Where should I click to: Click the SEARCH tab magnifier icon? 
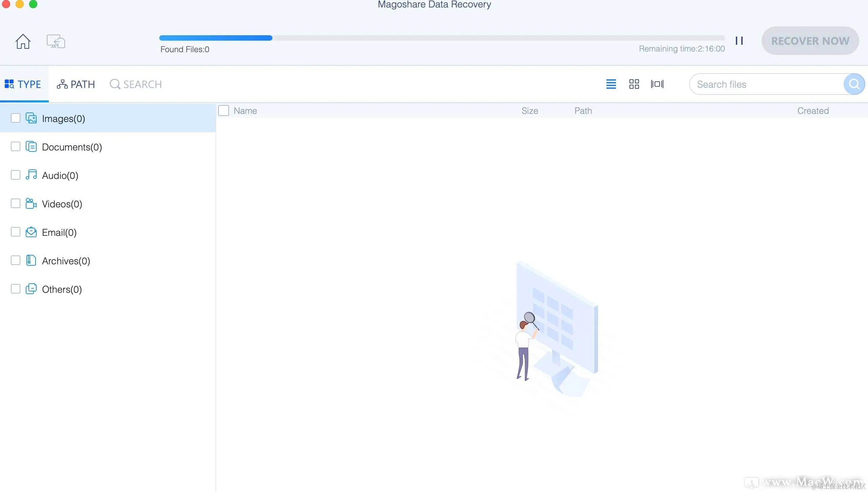(x=115, y=84)
